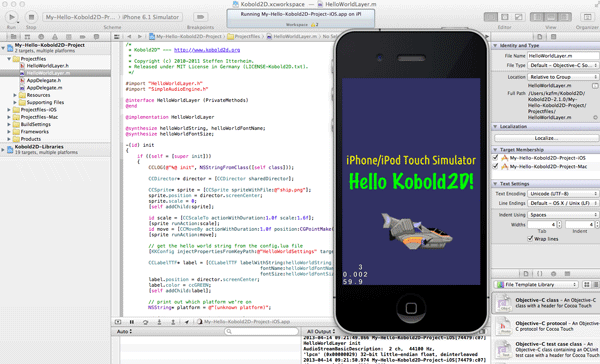
Task: Click the Localize... button
Action: point(546,138)
